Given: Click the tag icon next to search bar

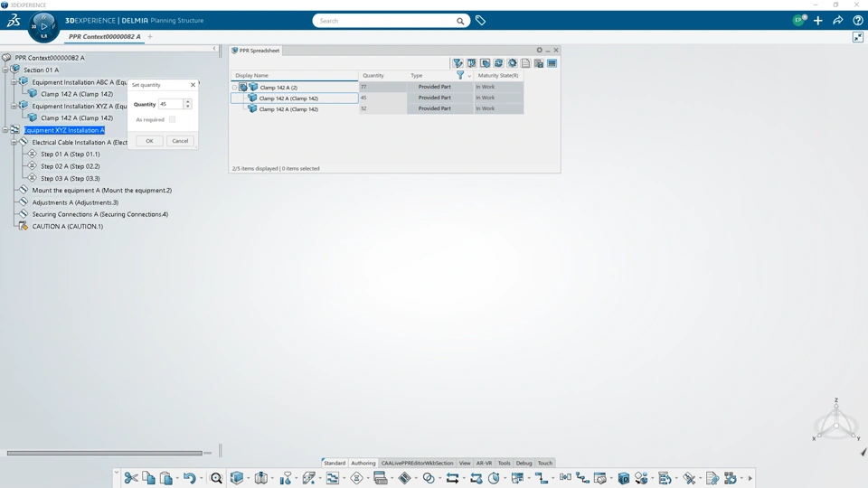Looking at the screenshot, I should click(x=480, y=21).
